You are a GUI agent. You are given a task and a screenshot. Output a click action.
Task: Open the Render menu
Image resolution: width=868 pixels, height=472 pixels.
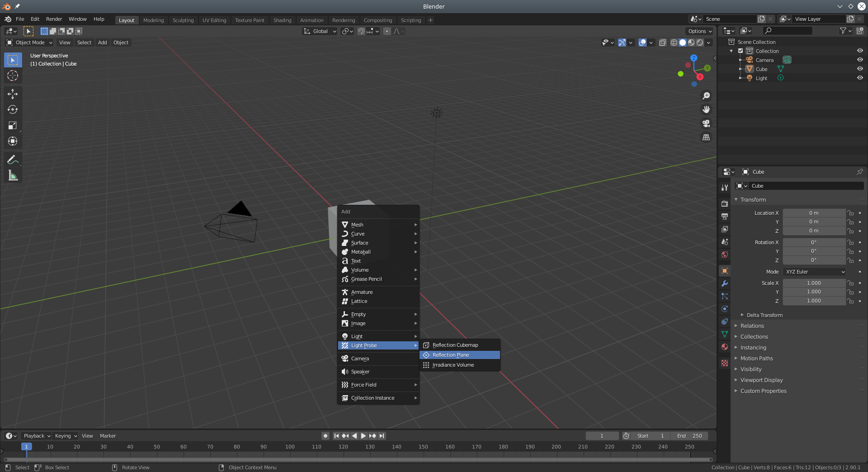[x=54, y=19]
